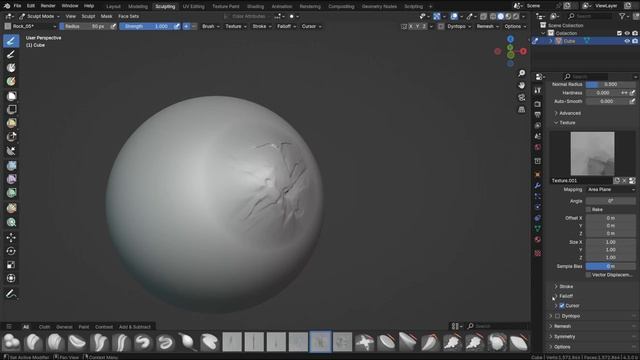The image size is (640, 360).
Task: Set brush direction to Add (plus)
Action: [x=186, y=26]
